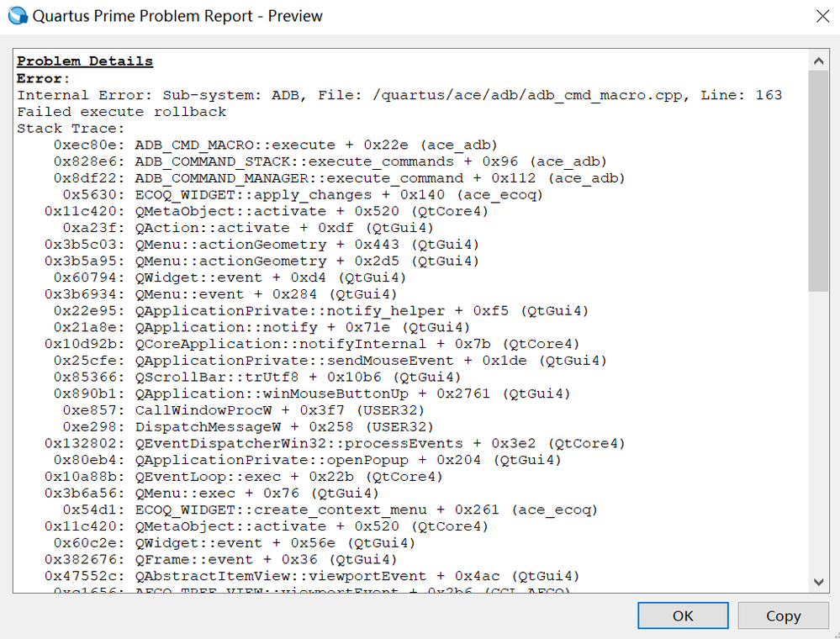Click the vertical scrollbar thumb
840x639 pixels.
pos(819,181)
